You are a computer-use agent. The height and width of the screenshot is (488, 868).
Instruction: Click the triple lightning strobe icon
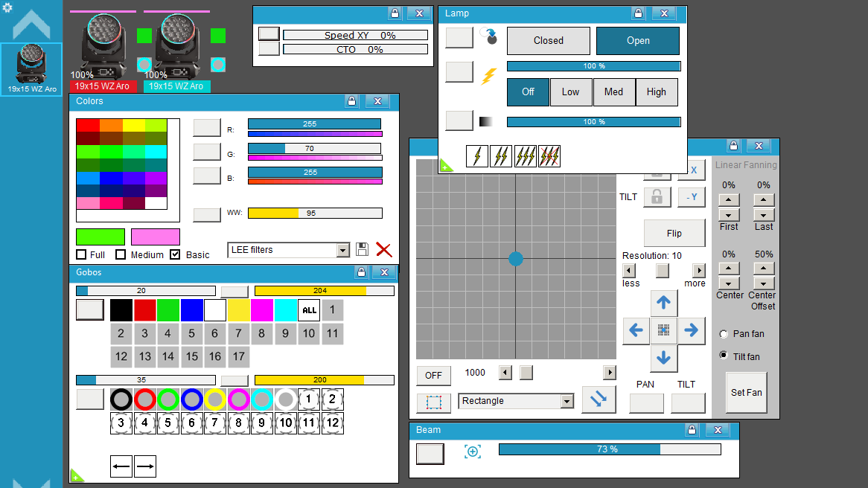click(x=525, y=156)
